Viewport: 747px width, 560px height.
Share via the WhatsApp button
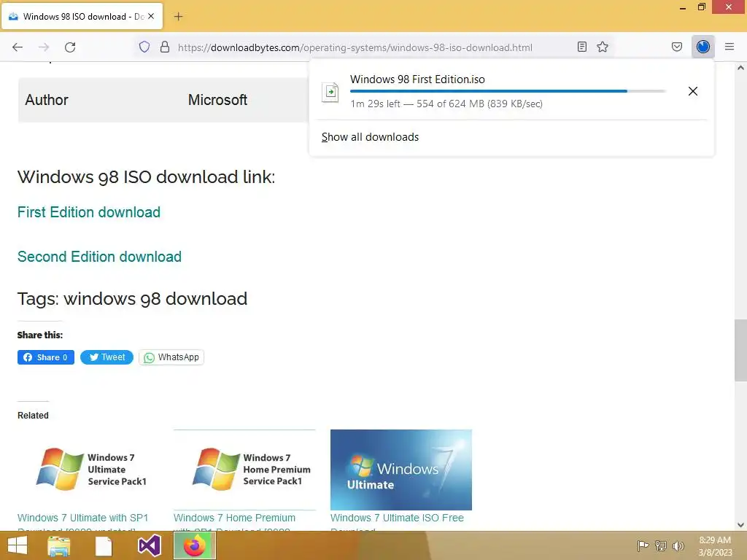pos(171,357)
